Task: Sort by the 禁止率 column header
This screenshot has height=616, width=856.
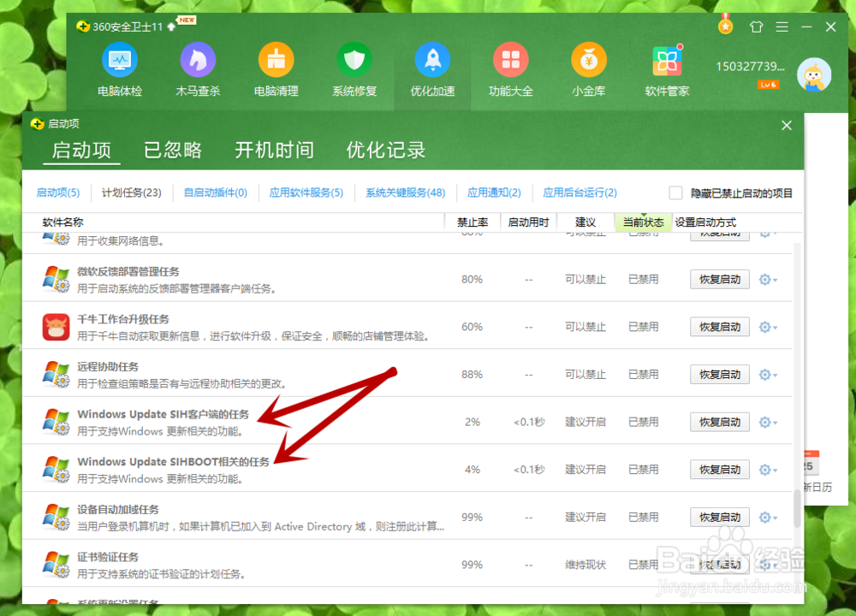Action: (x=473, y=222)
